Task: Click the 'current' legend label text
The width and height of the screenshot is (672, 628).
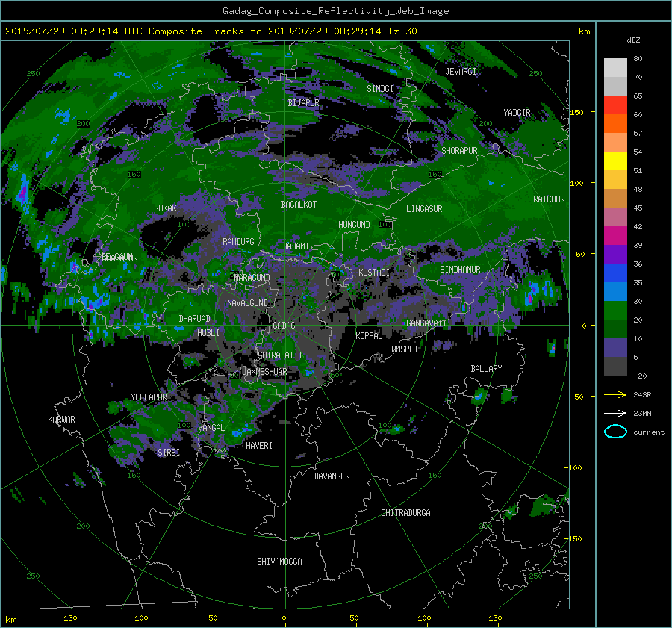Action: tap(649, 432)
